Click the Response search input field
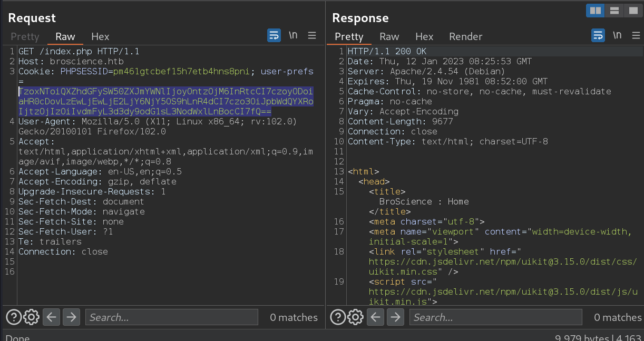The height and width of the screenshot is (341, 644). click(495, 317)
